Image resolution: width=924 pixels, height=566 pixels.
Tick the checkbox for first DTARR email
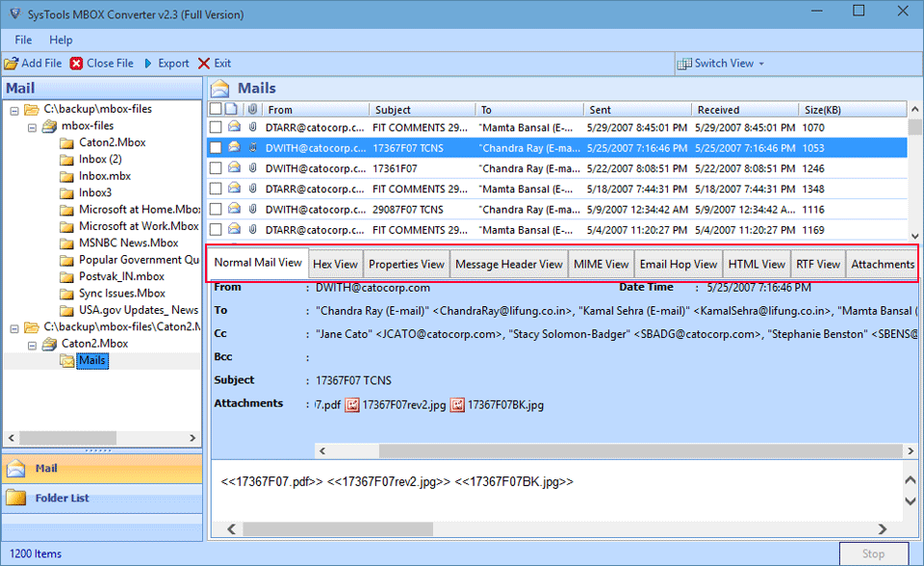pos(216,127)
